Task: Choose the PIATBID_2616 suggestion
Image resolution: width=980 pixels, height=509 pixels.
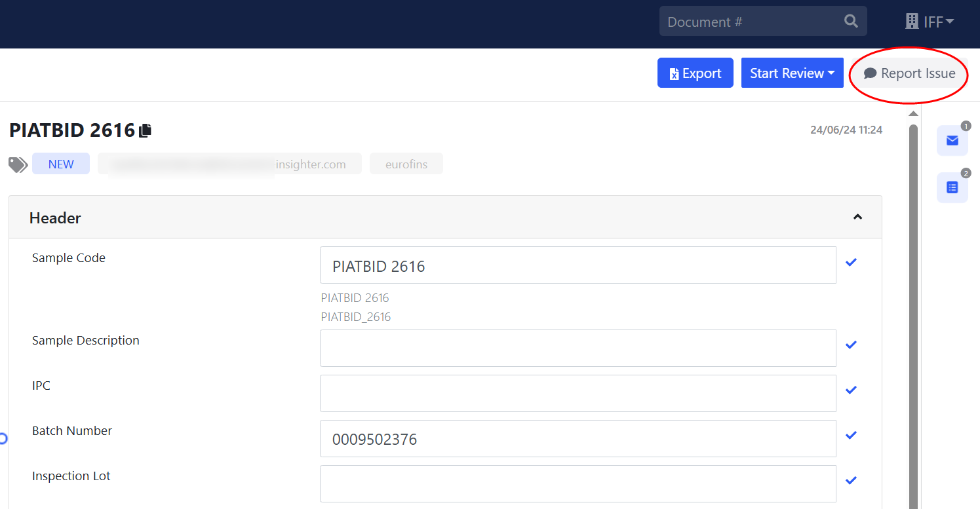Action: pos(355,317)
